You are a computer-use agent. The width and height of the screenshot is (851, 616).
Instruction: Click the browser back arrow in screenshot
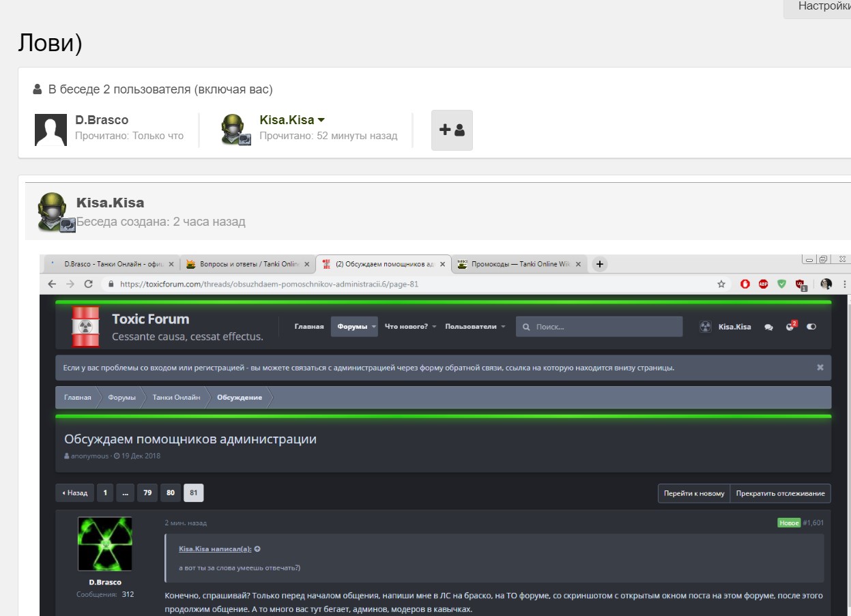pos(52,284)
